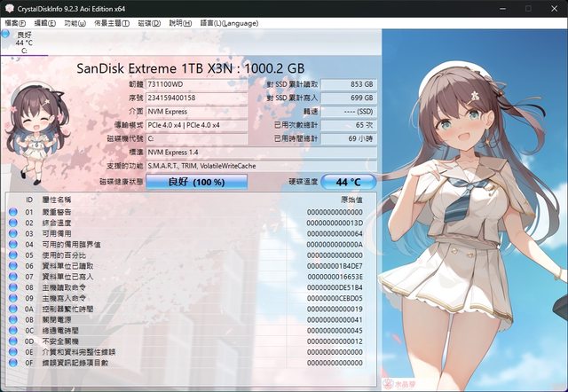Click the blue status orb for attribute 01

click(13, 213)
